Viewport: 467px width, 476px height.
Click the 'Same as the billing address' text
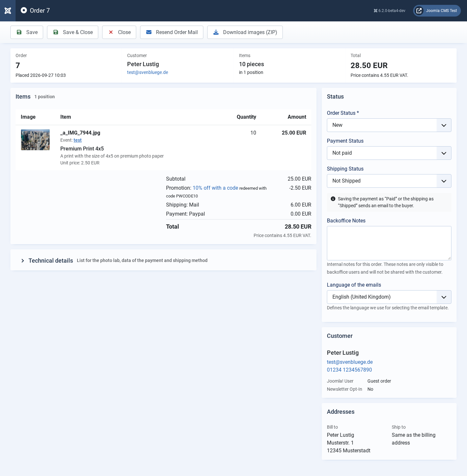pyautogui.click(x=413, y=439)
